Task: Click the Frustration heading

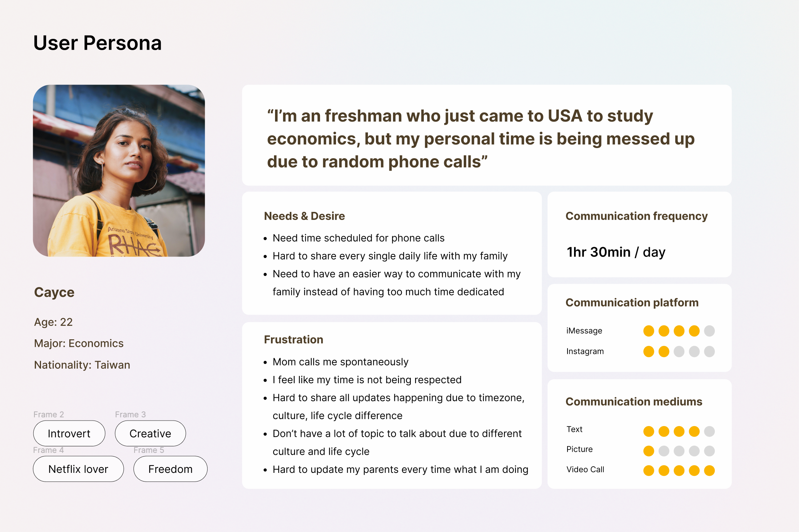Action: pos(294,339)
